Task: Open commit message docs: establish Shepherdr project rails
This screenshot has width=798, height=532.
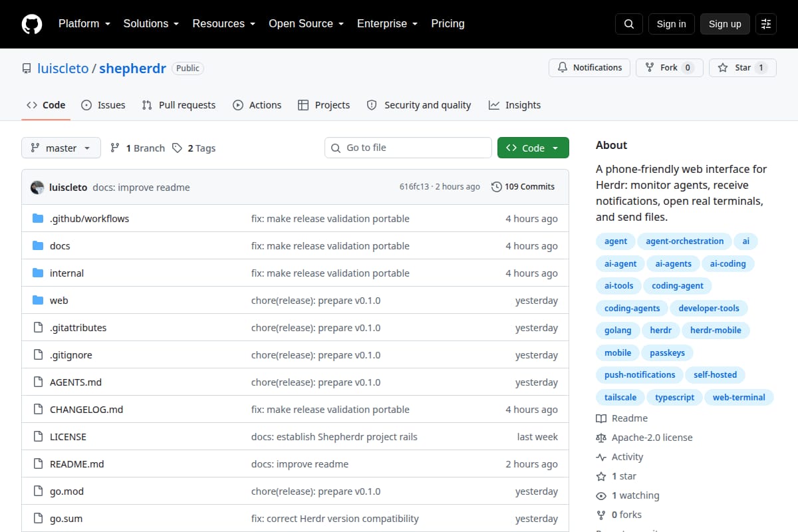Action: click(334, 437)
